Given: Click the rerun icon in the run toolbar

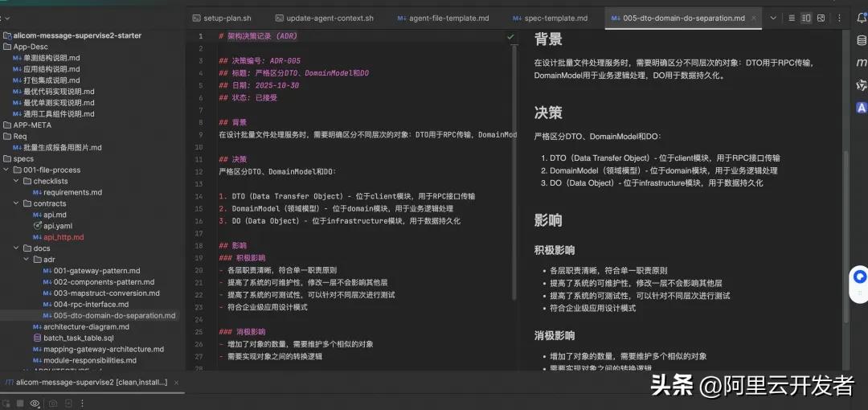Looking at the screenshot, I should coord(6,404).
